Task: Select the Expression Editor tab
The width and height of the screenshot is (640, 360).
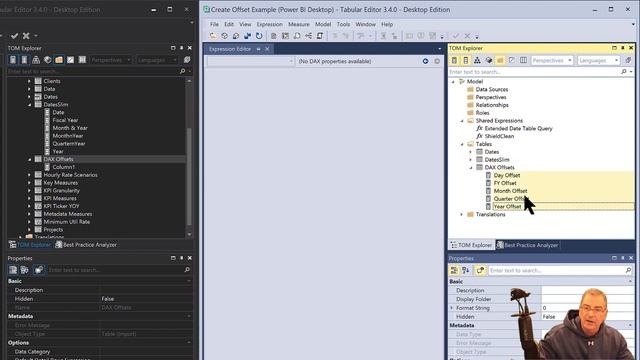Action: pyautogui.click(x=230, y=49)
